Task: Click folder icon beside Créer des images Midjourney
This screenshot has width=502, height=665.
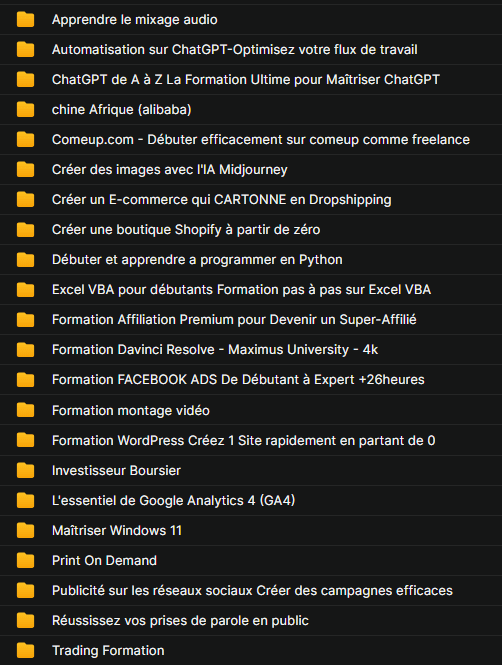Action: (25, 170)
